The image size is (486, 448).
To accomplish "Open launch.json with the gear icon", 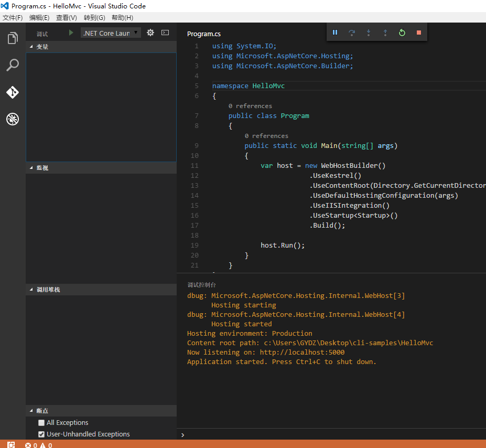I will click(150, 33).
